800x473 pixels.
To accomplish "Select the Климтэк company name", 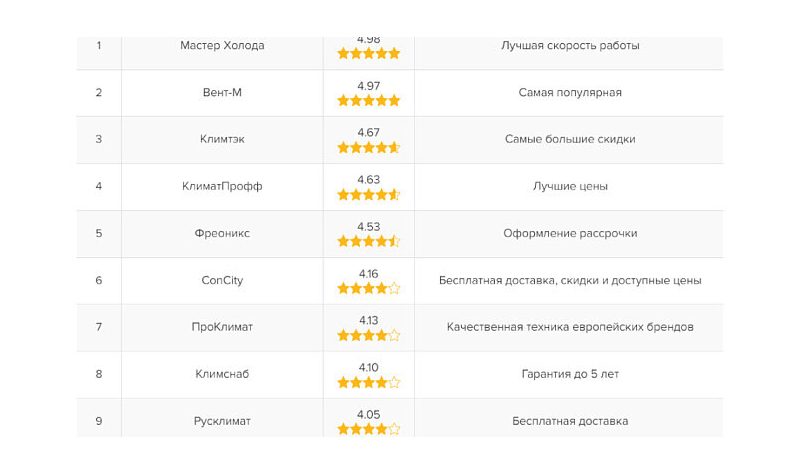I will tap(222, 140).
